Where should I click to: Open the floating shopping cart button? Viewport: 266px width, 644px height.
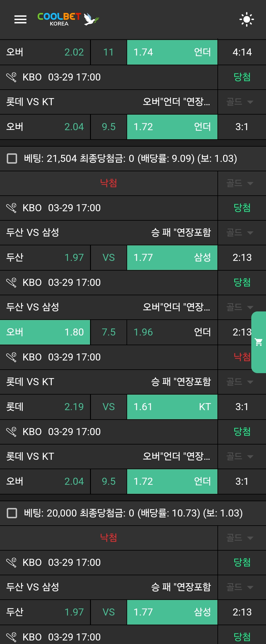click(x=259, y=342)
